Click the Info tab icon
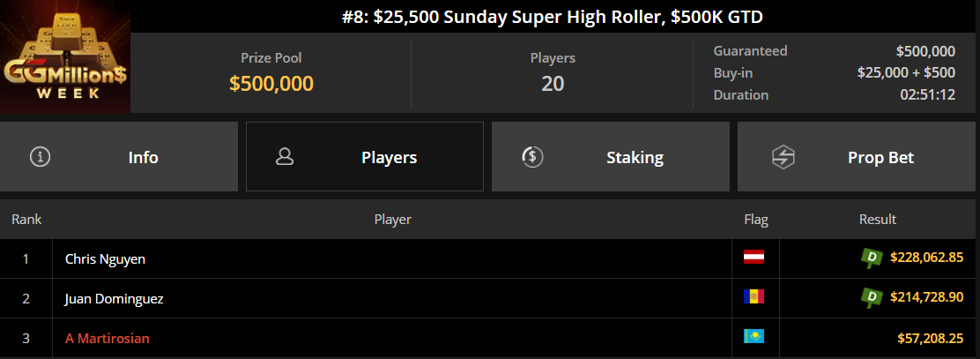980x359 pixels. (40, 157)
